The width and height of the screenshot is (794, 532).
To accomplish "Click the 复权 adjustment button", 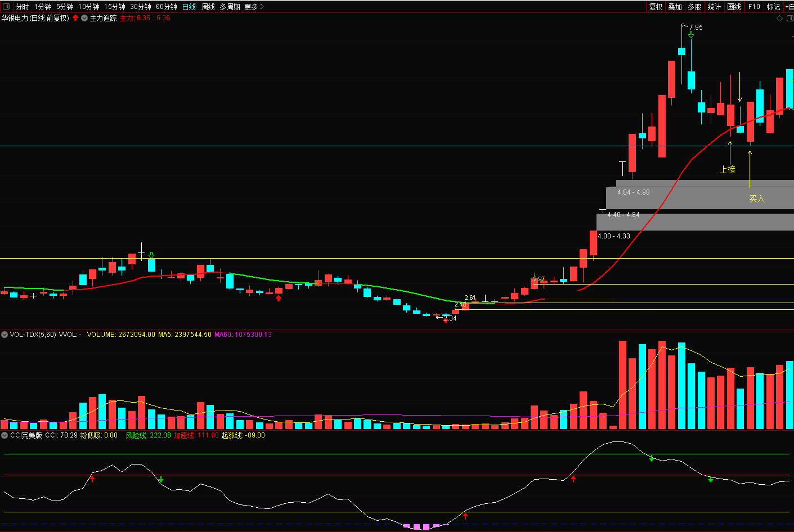I will point(656,7).
